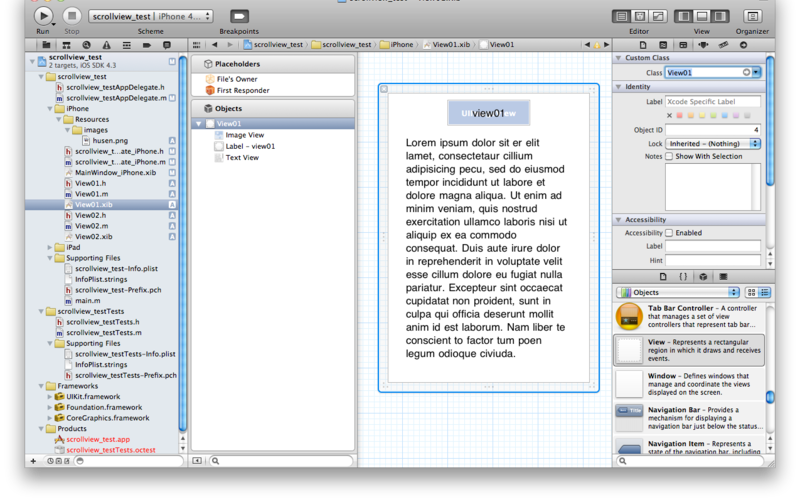Show the Issue navigator

click(106, 45)
